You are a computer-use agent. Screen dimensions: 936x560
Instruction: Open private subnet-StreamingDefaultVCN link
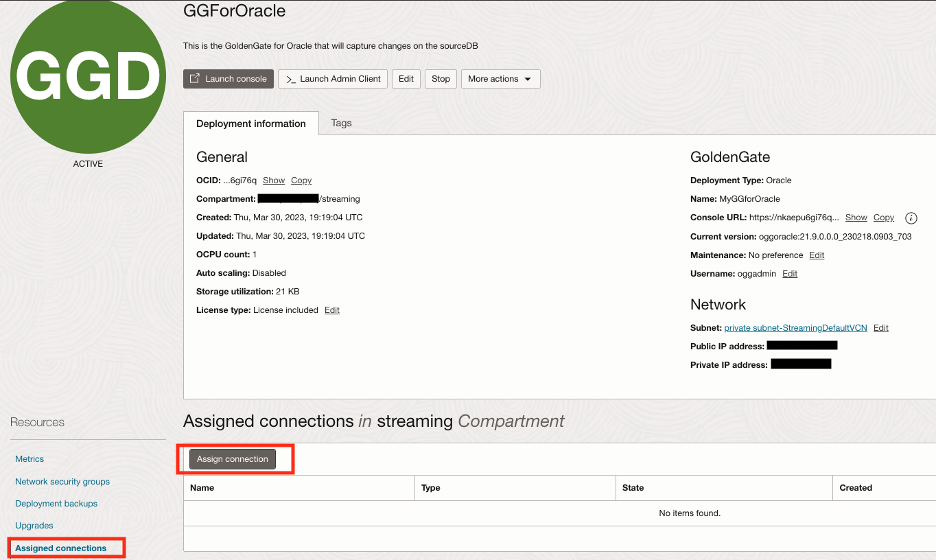[796, 328]
